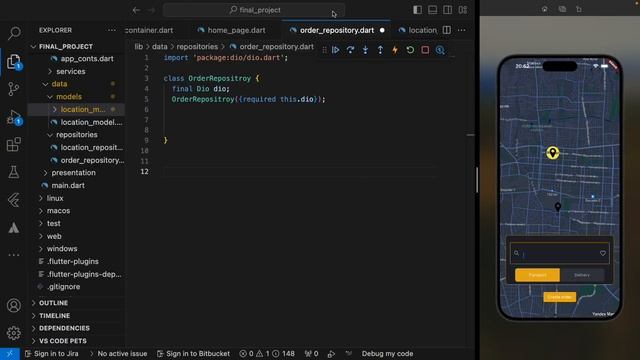The height and width of the screenshot is (360, 640).
Task: Open the Testing flask view
Action: 14,172
